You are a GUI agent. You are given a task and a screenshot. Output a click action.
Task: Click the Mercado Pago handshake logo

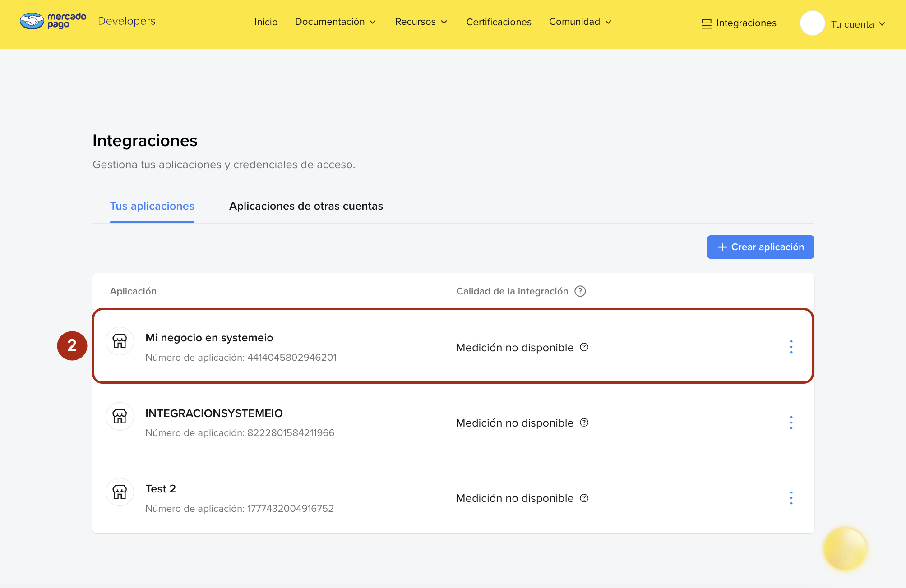pos(32,21)
